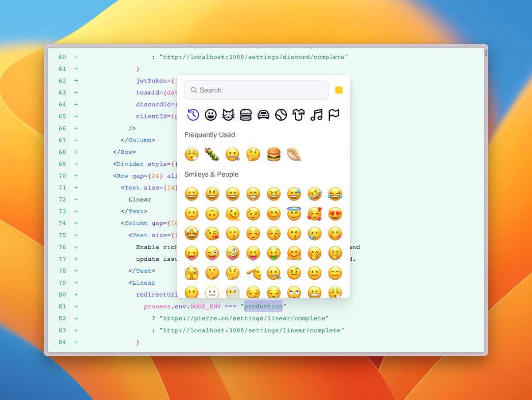Image resolution: width=532 pixels, height=400 pixels.
Task: Pick the dumpling emoji in Frequently Used
Action: (x=294, y=154)
